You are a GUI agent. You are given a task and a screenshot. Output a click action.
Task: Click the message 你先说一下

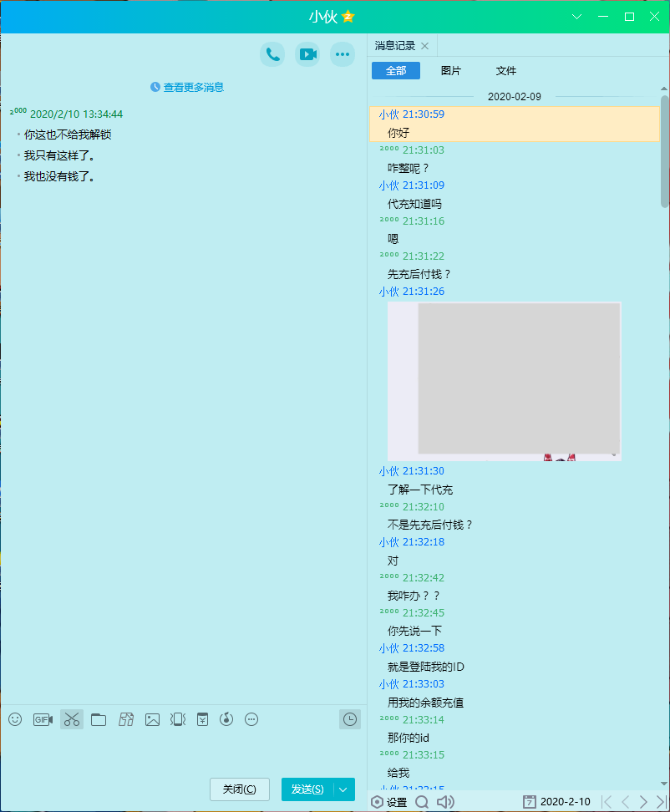click(414, 632)
